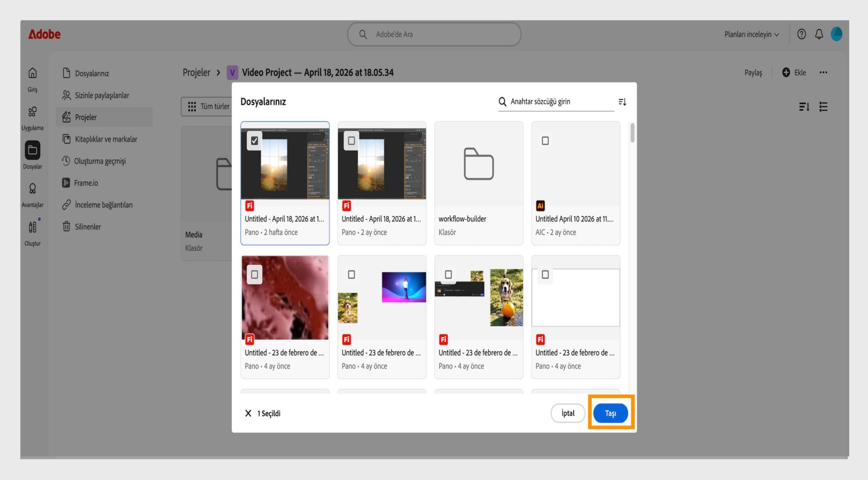This screenshot has height=480, width=868.
Task: Open the Uygulama apps icon
Action: 33,112
